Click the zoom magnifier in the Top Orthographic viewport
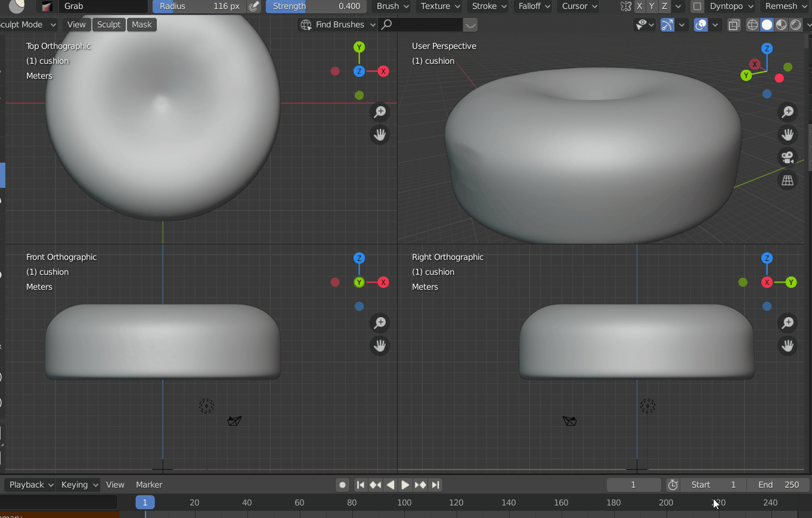Screen dimensions: 812x518 380,112
